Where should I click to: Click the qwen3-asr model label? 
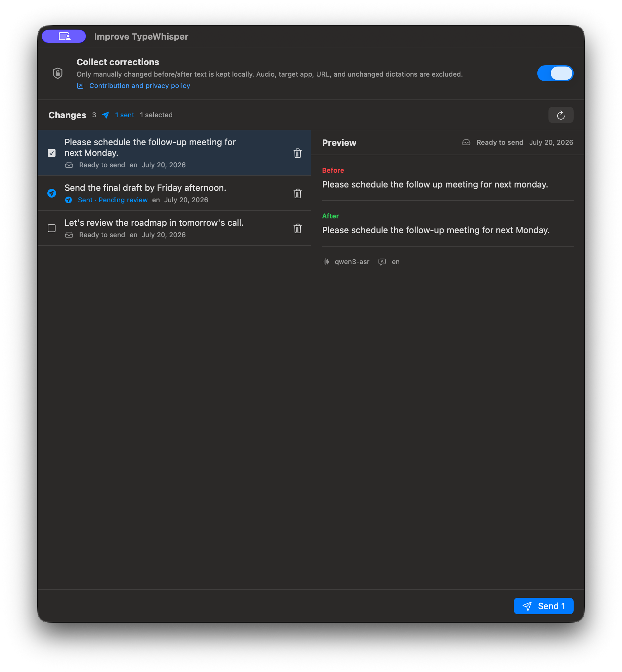[352, 262]
